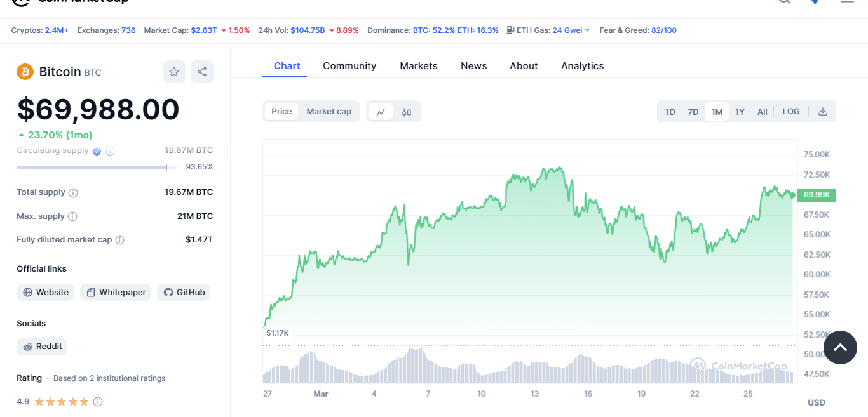Expand ETH Gas 24 Gwei dropdown

(571, 30)
